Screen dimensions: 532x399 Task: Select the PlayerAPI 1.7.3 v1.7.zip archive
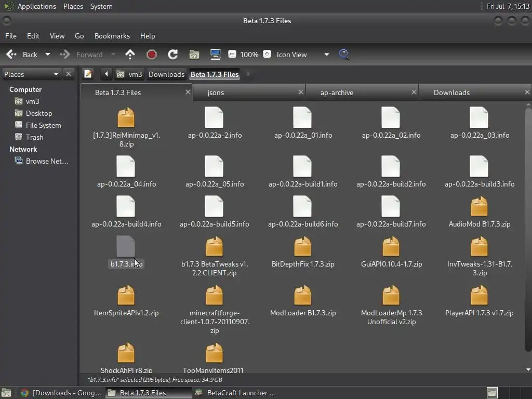point(479,301)
